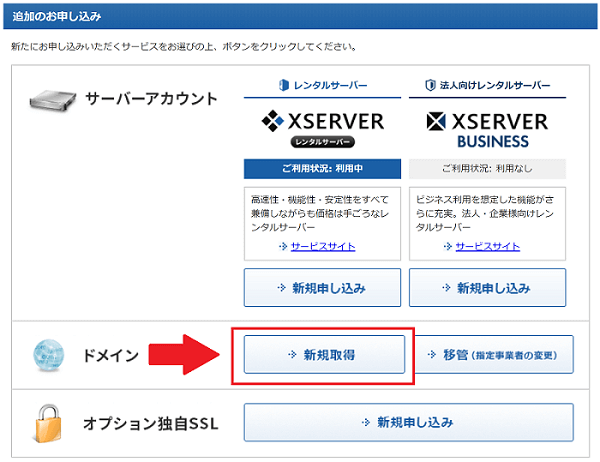Click the ドメイン section label
This screenshot has width=600, height=462.
click(x=111, y=355)
